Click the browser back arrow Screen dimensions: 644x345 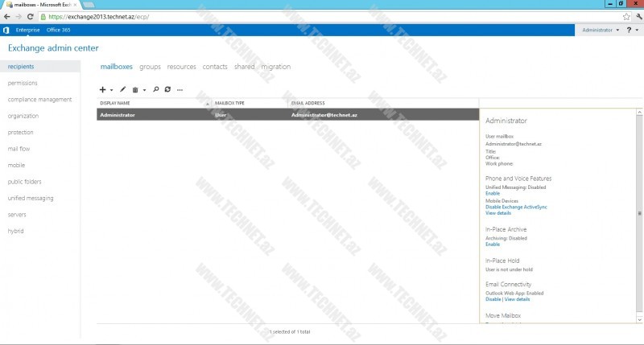[7, 16]
